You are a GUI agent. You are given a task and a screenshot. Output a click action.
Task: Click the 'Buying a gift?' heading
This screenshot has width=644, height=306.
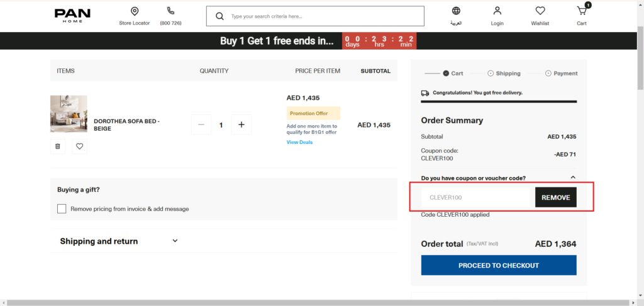(79, 190)
